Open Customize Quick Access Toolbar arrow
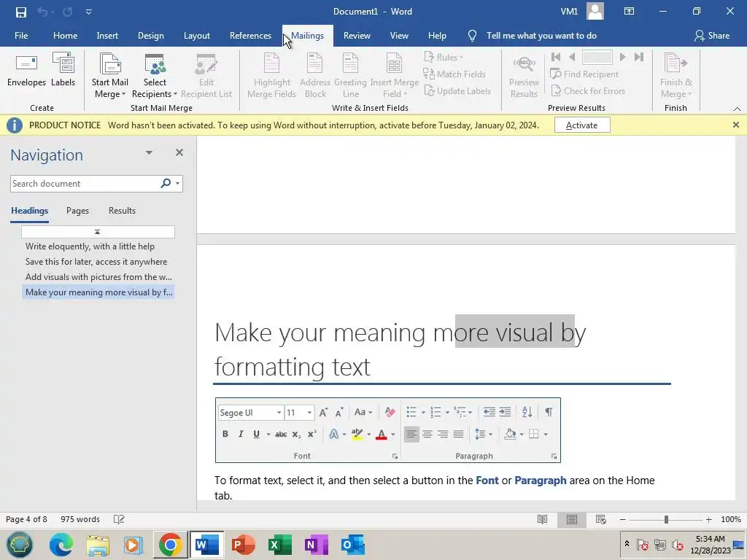The image size is (747, 560). (x=88, y=12)
